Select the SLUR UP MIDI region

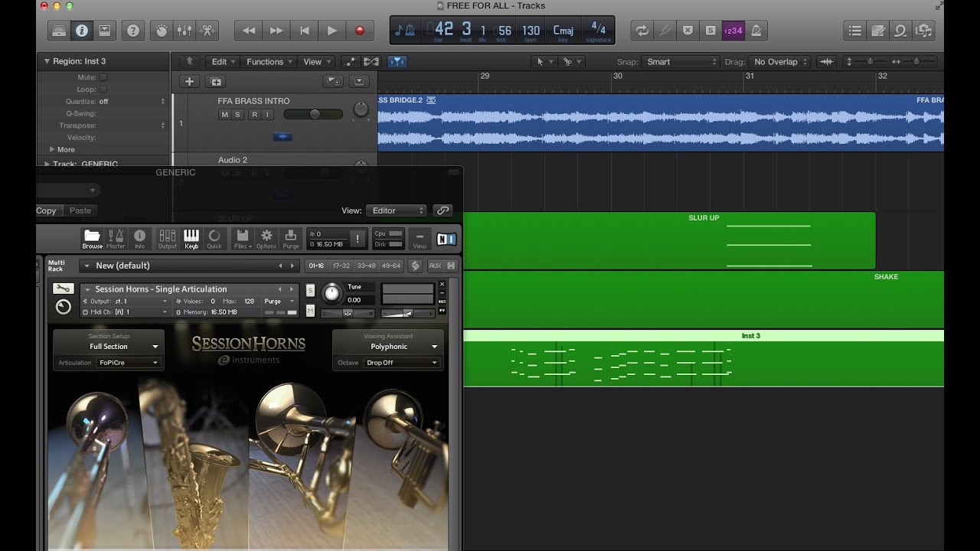click(669, 240)
